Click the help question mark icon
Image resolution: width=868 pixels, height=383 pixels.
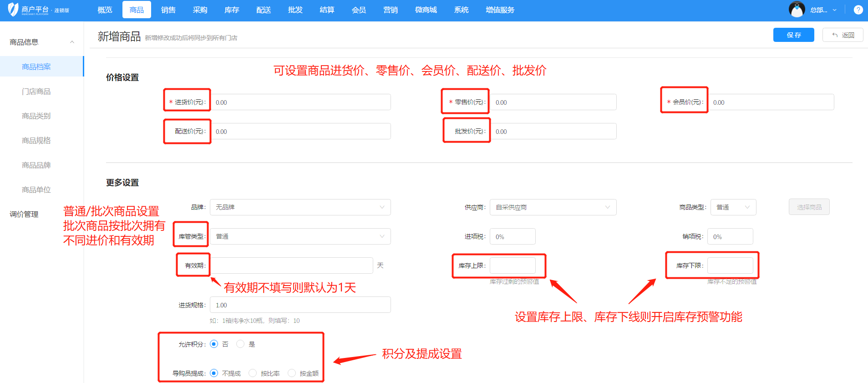858,10
